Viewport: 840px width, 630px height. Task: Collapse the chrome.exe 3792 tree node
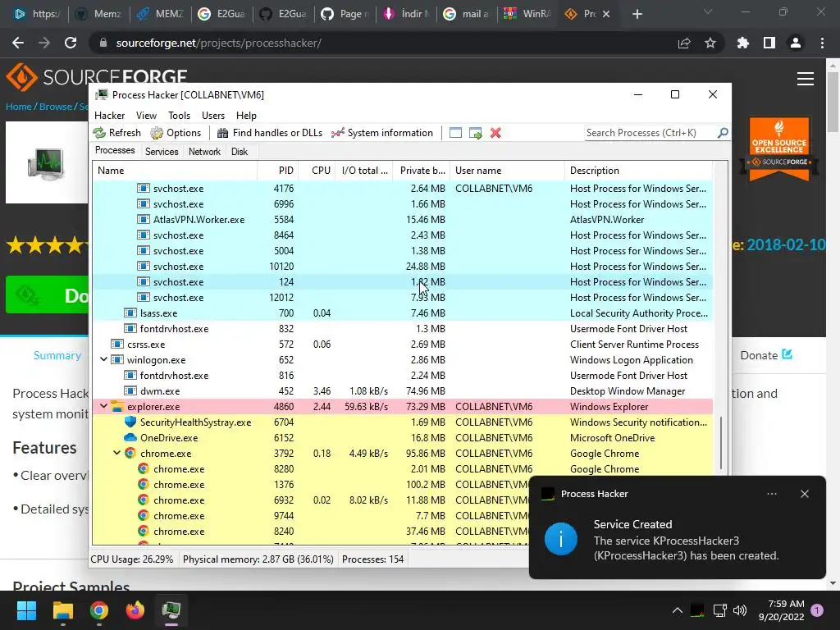(116, 453)
